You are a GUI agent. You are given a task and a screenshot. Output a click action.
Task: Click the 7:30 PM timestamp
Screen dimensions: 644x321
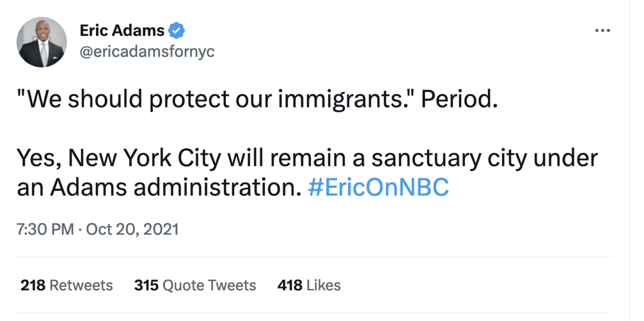click(45, 229)
